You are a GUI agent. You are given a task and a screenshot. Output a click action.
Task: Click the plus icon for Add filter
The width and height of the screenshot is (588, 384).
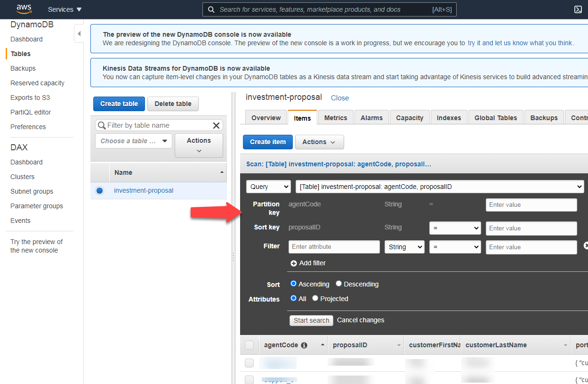click(x=294, y=263)
